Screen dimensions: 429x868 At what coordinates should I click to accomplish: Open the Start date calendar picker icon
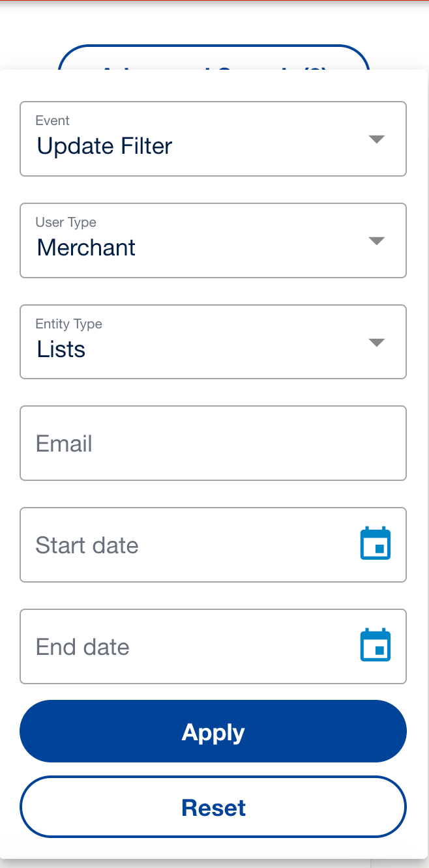click(376, 544)
